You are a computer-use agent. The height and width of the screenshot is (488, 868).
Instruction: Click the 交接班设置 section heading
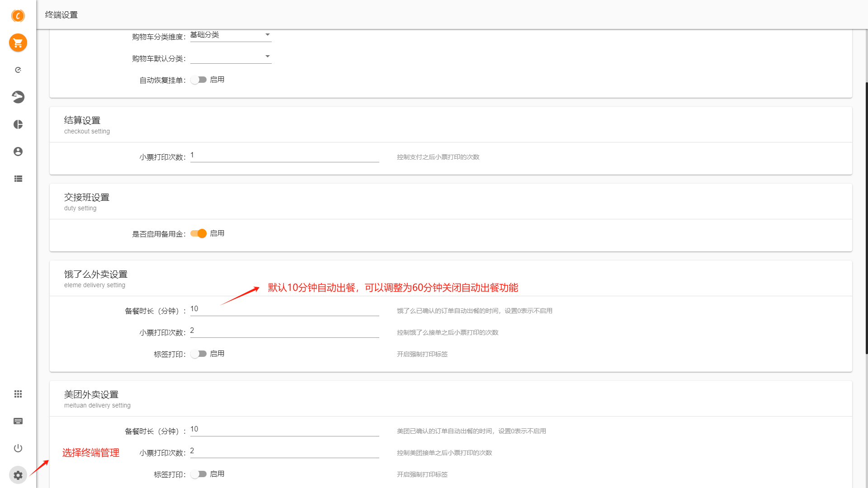[x=87, y=197]
